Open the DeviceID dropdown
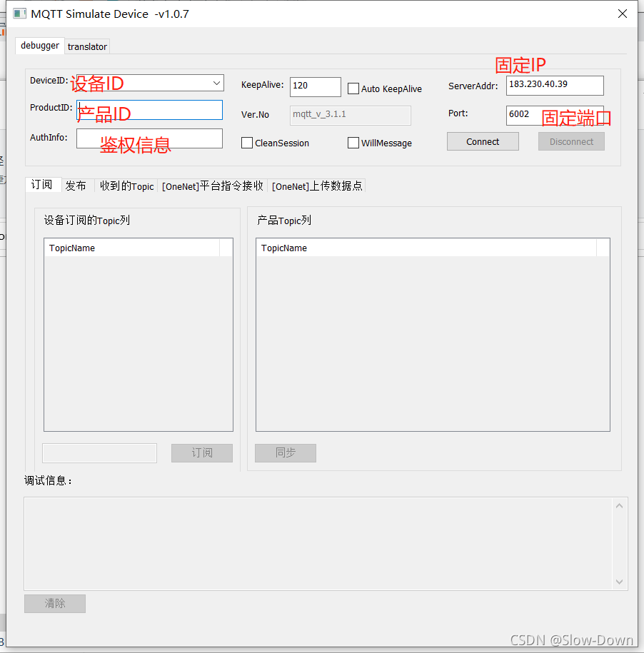 216,83
